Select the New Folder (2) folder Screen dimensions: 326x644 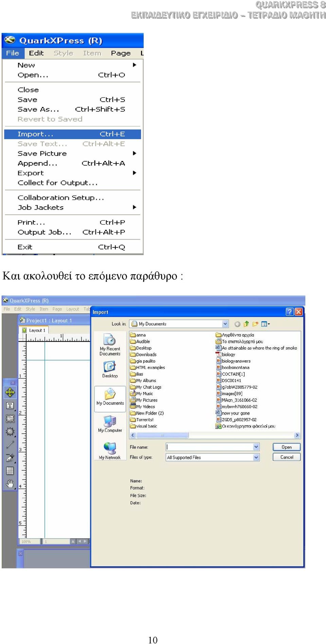[x=147, y=414]
